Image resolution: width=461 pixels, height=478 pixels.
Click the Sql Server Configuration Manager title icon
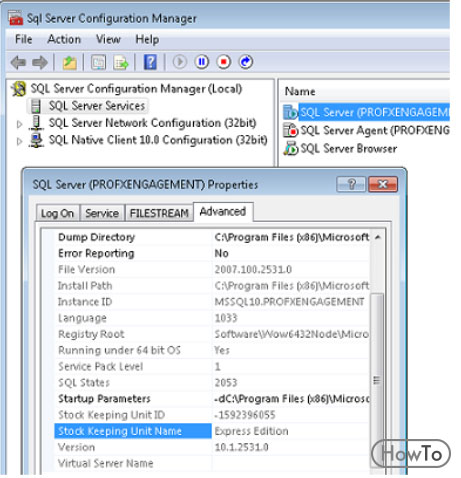click(15, 18)
